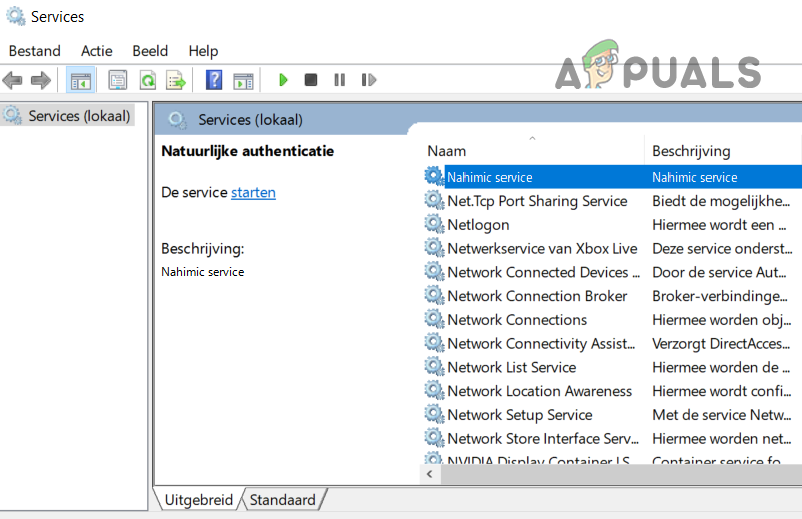This screenshot has height=519, width=802.
Task: Go back with the left arrow toolbar icon
Action: pos(12,80)
